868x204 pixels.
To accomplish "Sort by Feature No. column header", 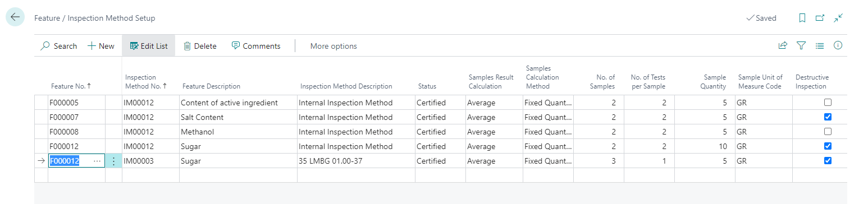I will 71,86.
